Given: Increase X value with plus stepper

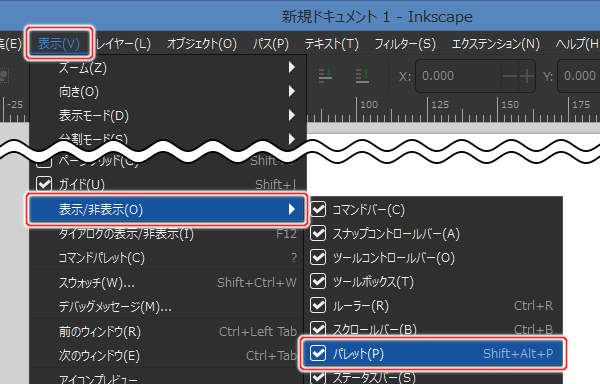Looking at the screenshot, I should pyautogui.click(x=527, y=76).
